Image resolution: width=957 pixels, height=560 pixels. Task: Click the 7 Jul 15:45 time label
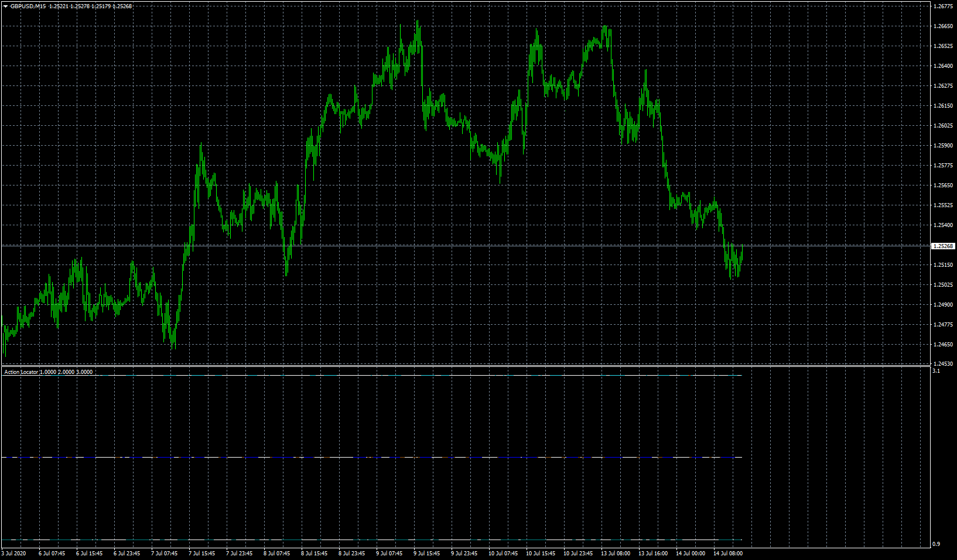pos(201,554)
